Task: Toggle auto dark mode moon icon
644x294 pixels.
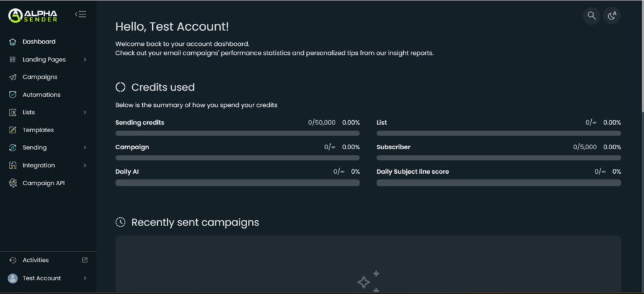Action: click(x=612, y=16)
